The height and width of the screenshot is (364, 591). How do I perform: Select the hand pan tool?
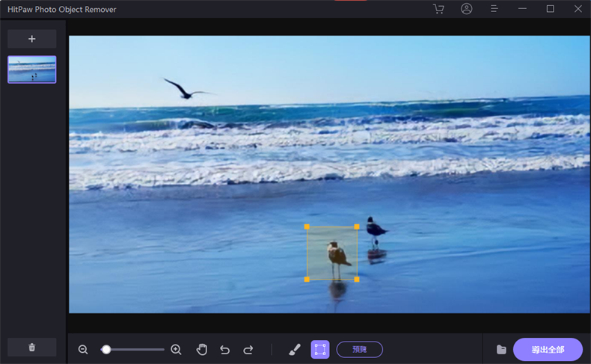coord(201,349)
